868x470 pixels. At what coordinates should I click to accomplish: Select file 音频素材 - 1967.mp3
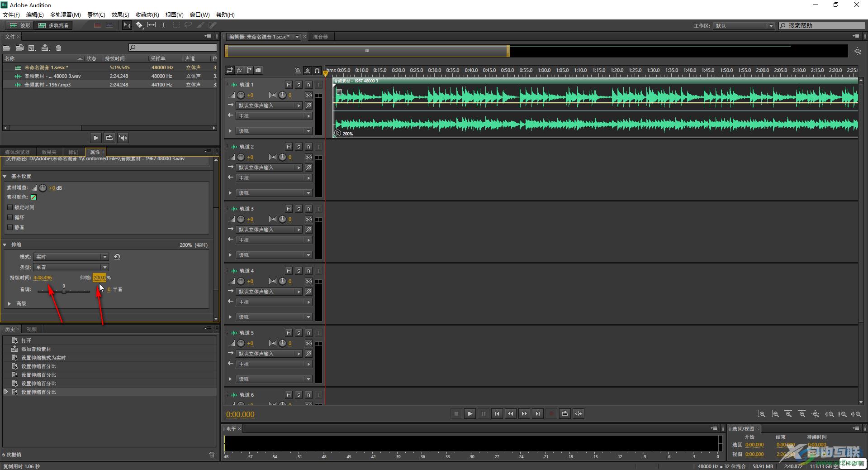point(110,85)
